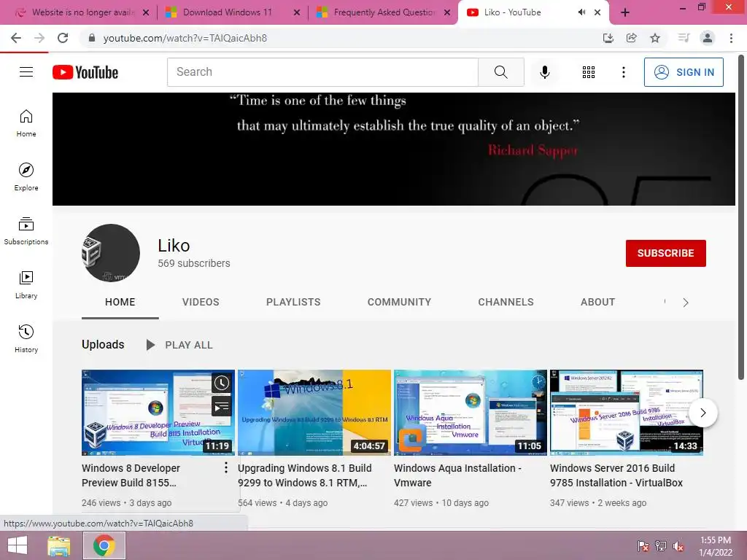The height and width of the screenshot is (560, 747).
Task: Play all uploads
Action: 179,345
